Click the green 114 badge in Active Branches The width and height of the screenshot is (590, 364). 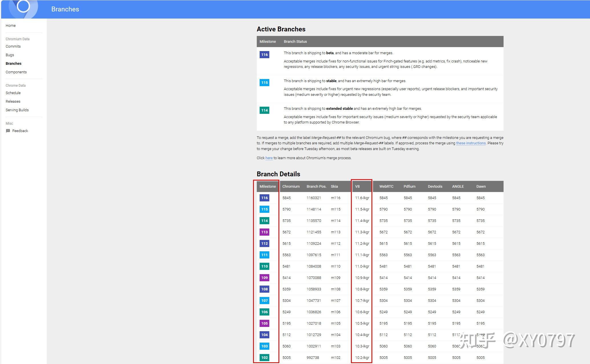pyautogui.click(x=264, y=110)
